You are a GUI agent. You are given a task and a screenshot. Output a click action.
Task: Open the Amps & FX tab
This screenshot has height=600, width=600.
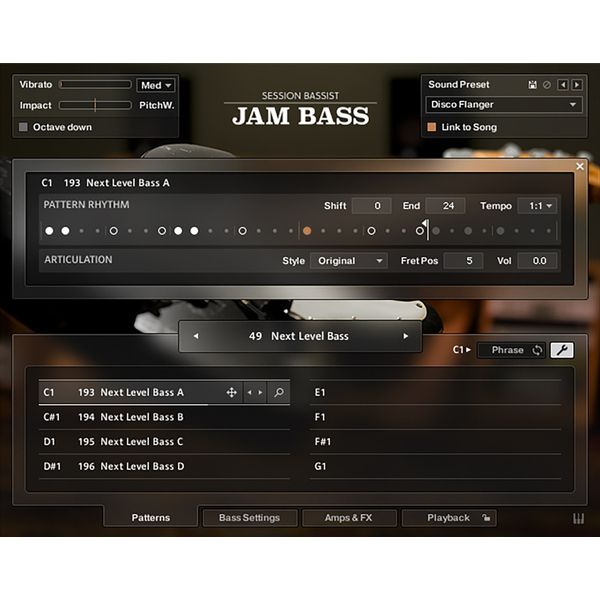click(x=349, y=518)
